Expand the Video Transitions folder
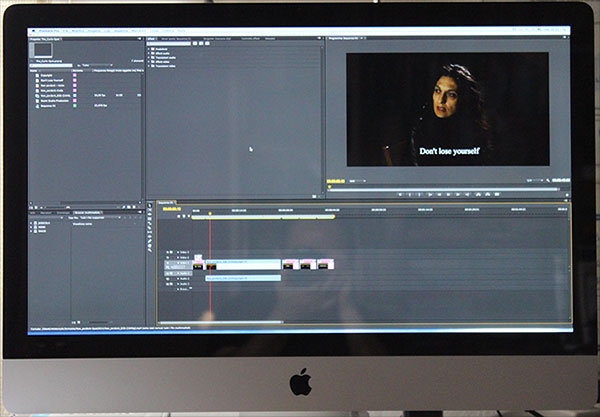The height and width of the screenshot is (417, 600). coord(148,66)
